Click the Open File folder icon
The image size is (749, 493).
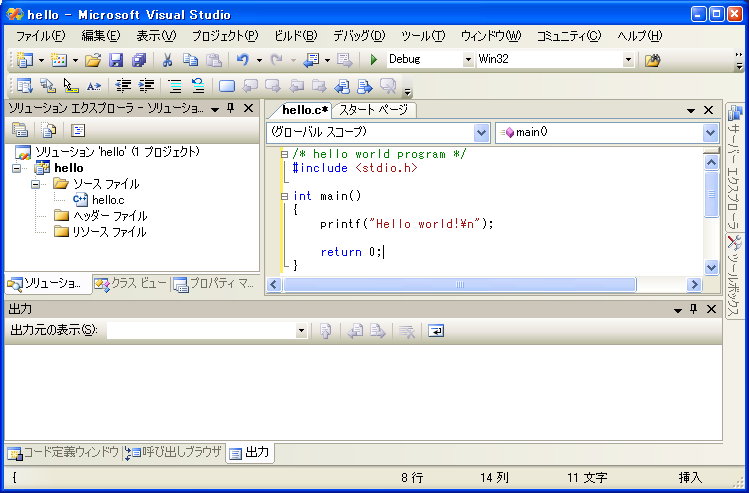93,60
